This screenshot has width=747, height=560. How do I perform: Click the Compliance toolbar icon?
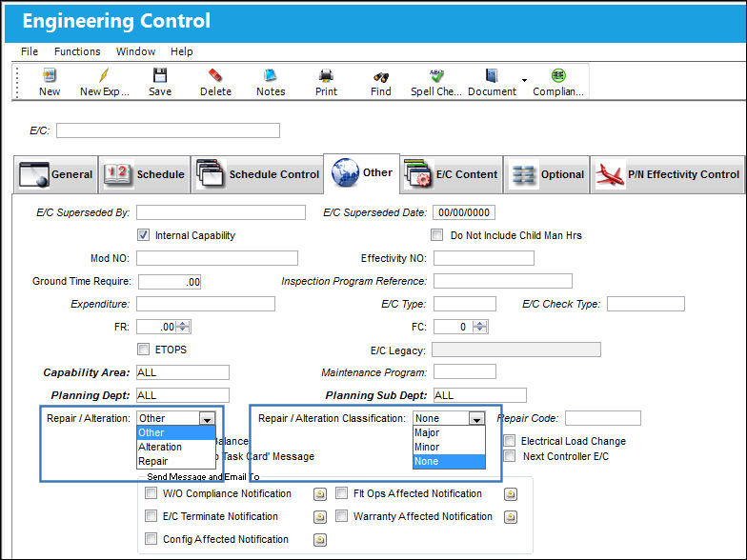pos(558,75)
